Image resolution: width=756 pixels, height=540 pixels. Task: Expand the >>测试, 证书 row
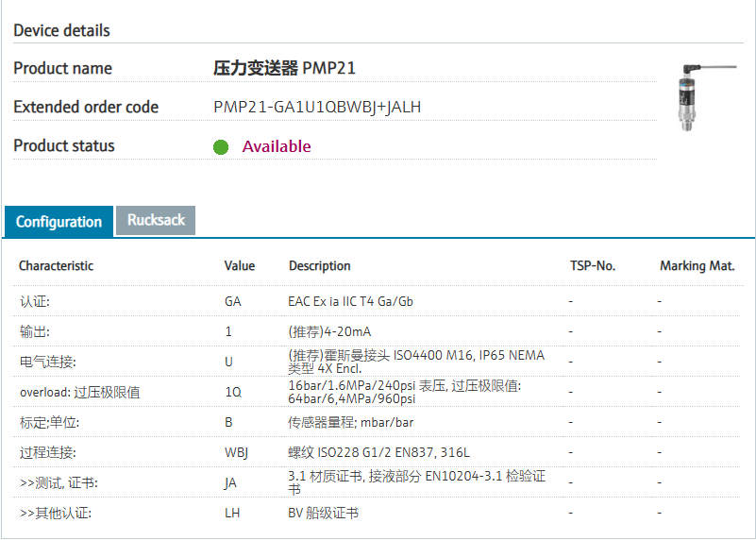click(59, 482)
